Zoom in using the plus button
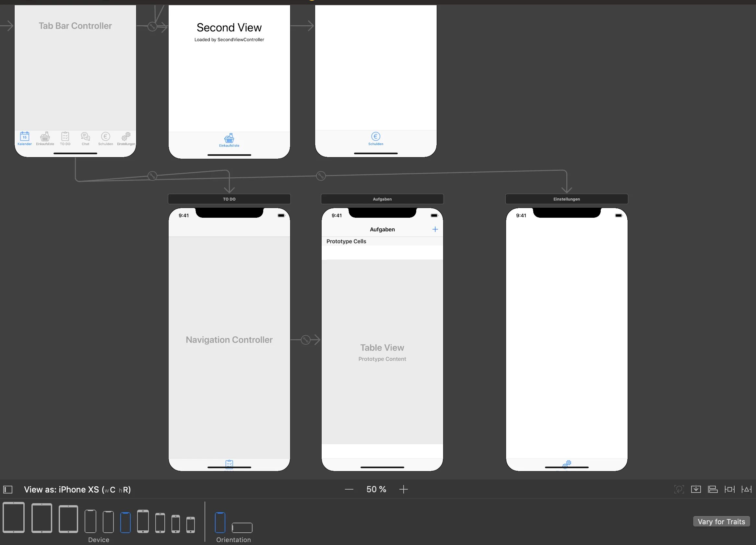Viewport: 756px width, 545px height. (404, 489)
